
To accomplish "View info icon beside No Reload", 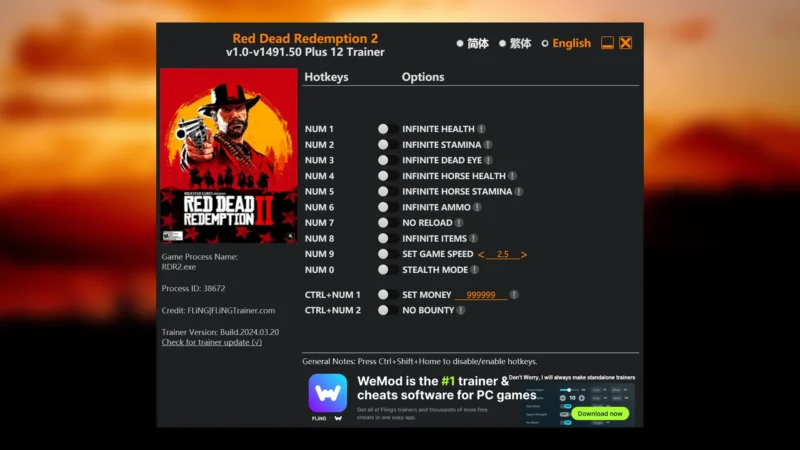I will tap(459, 223).
